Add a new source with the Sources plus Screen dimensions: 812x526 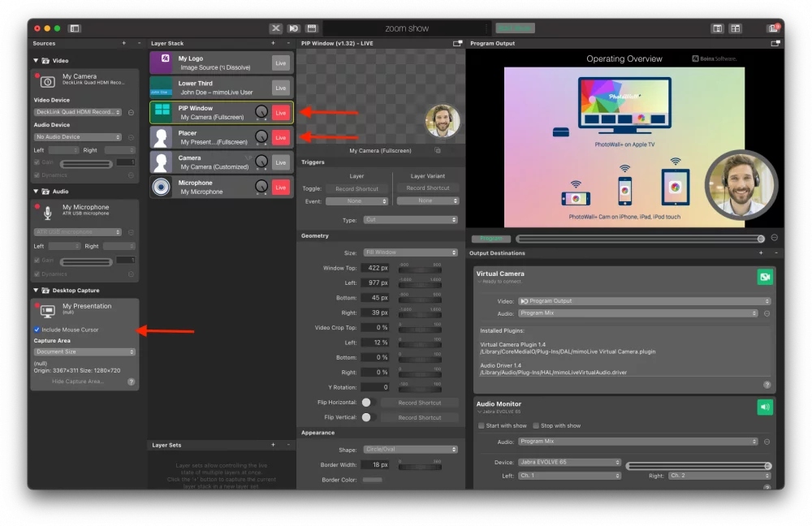(x=123, y=44)
